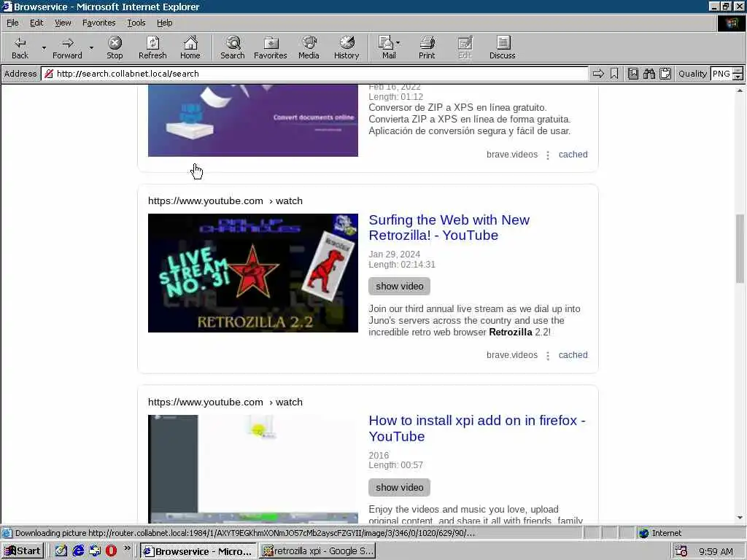The image size is (747, 560).
Task: Click the scrollbar down arrow
Action: [x=740, y=518]
